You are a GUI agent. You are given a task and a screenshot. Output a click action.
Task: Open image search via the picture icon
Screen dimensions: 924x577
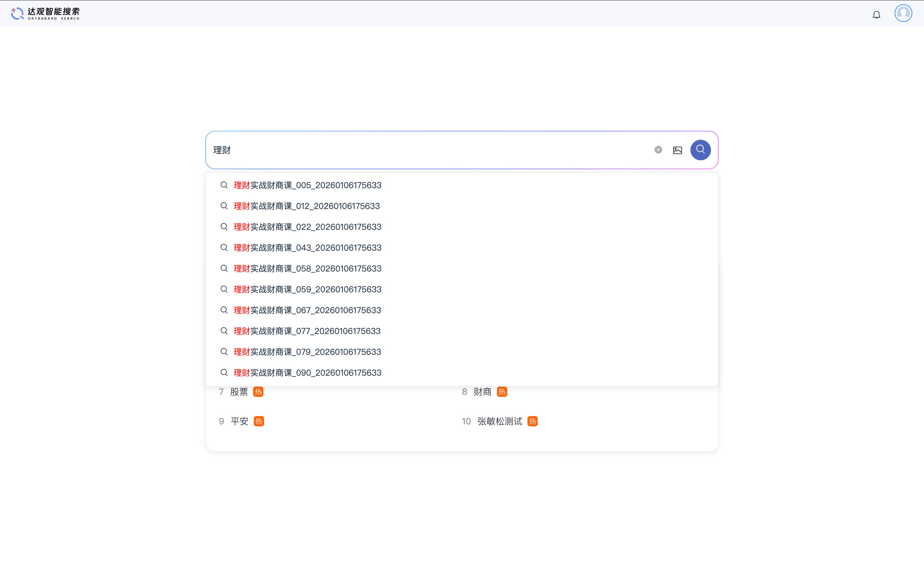click(677, 150)
